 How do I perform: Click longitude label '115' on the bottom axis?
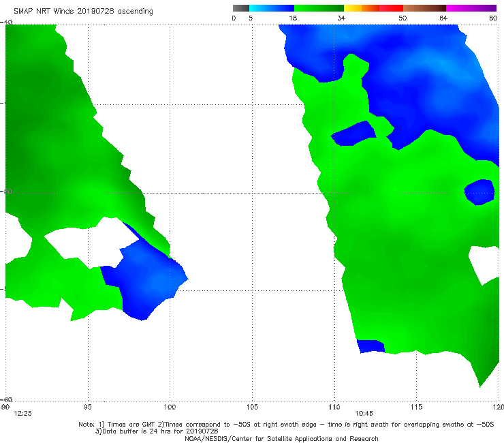click(x=416, y=408)
